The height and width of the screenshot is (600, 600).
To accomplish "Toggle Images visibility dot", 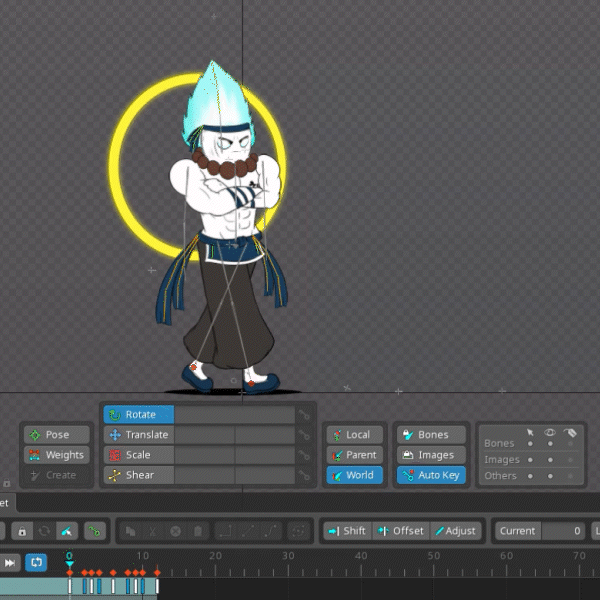I will point(550,460).
